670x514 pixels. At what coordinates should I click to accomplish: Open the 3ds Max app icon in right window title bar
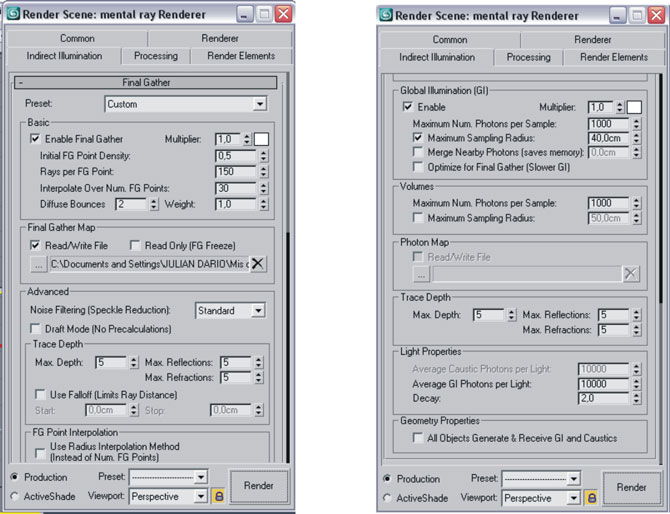386,15
